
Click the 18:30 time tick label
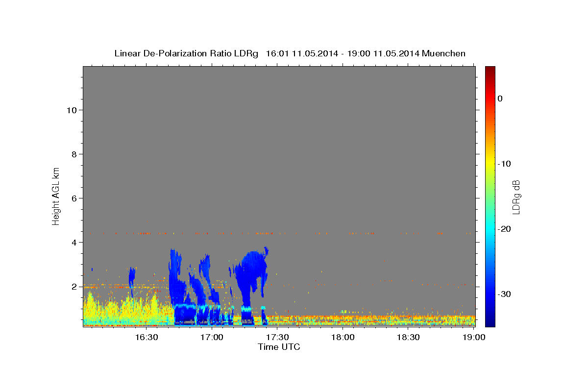tap(409, 337)
